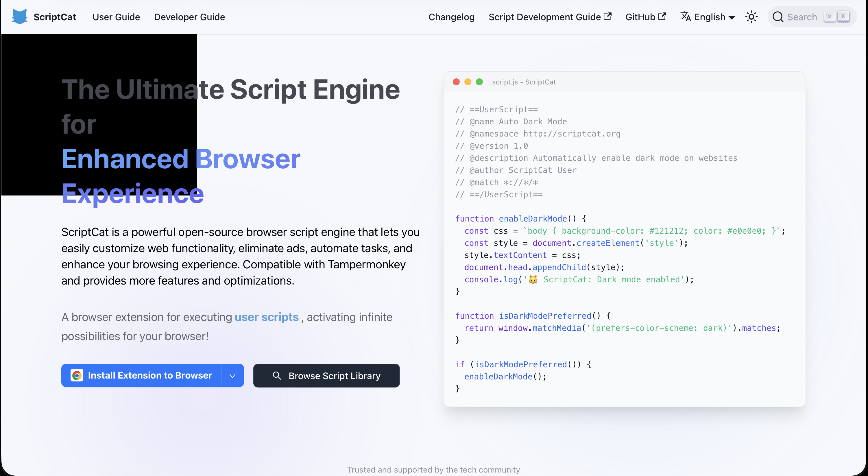The image size is (868, 476).
Task: Click the magnifier icon in Search box
Action: (778, 17)
